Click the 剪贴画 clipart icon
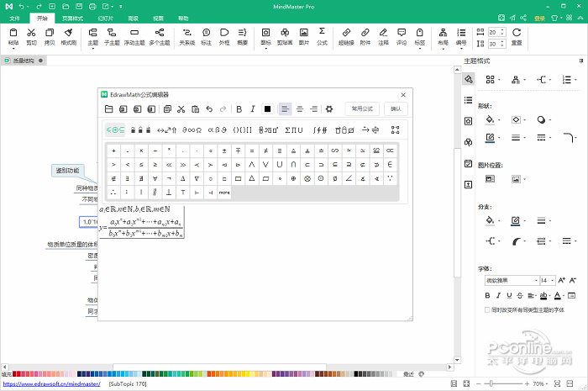Image resolution: width=588 pixels, height=391 pixels. click(x=285, y=35)
